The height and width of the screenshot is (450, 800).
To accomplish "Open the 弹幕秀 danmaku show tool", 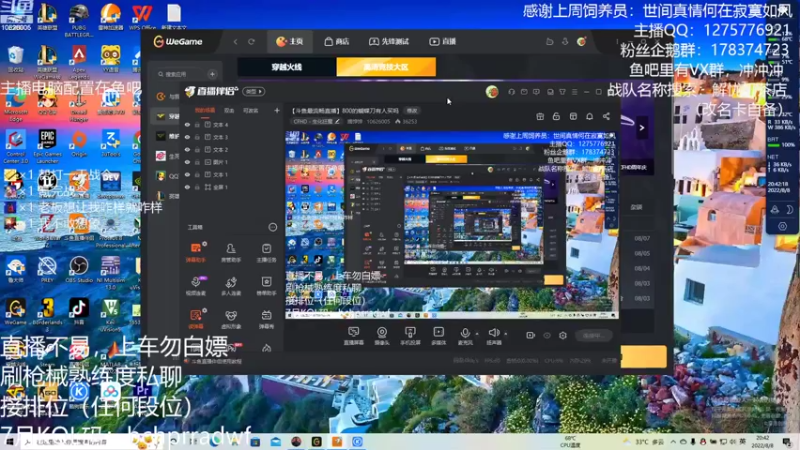I will click(266, 319).
